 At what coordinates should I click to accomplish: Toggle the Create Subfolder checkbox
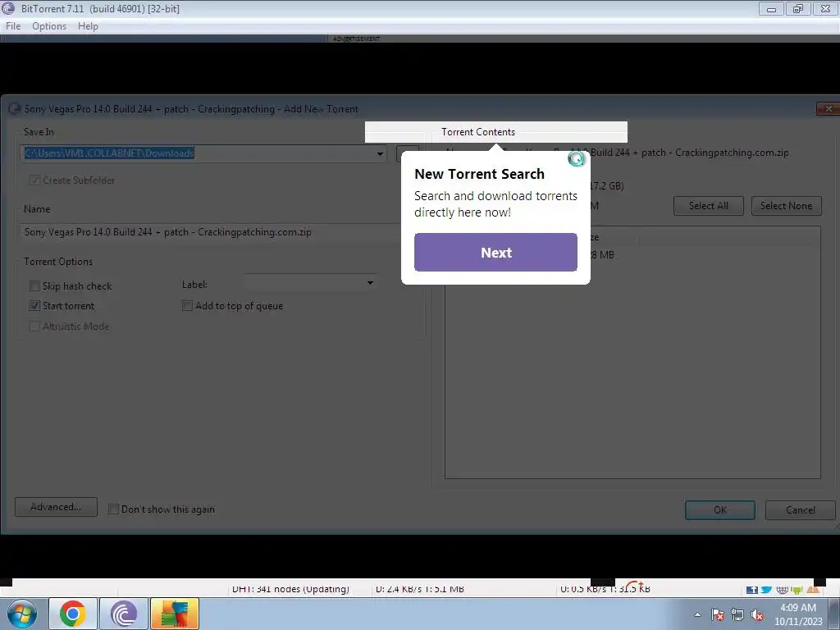click(34, 180)
